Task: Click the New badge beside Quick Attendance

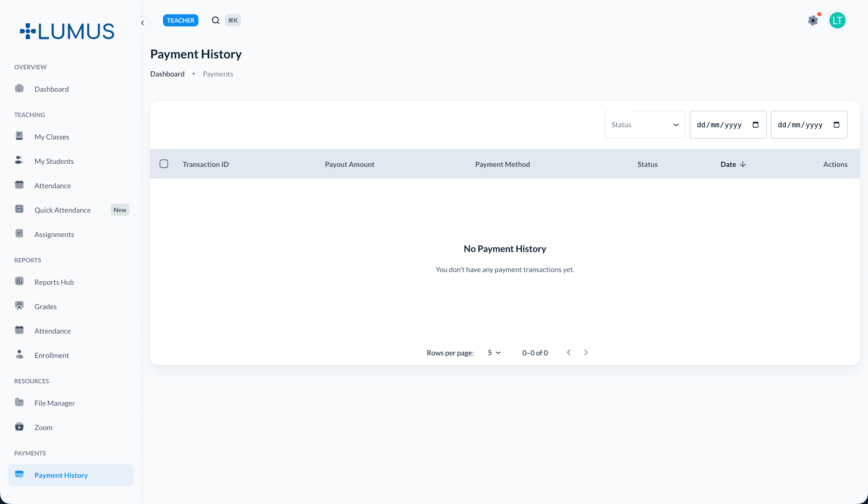Action: pos(120,210)
